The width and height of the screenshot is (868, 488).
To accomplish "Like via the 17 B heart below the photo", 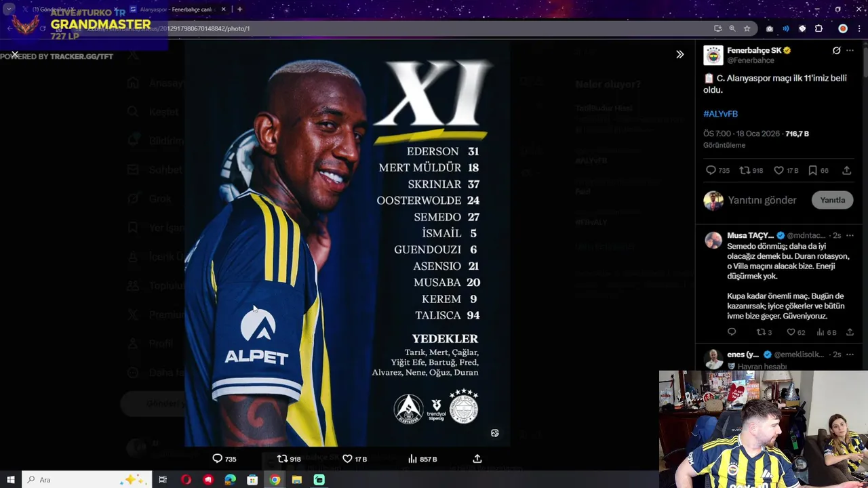I will coord(347,459).
